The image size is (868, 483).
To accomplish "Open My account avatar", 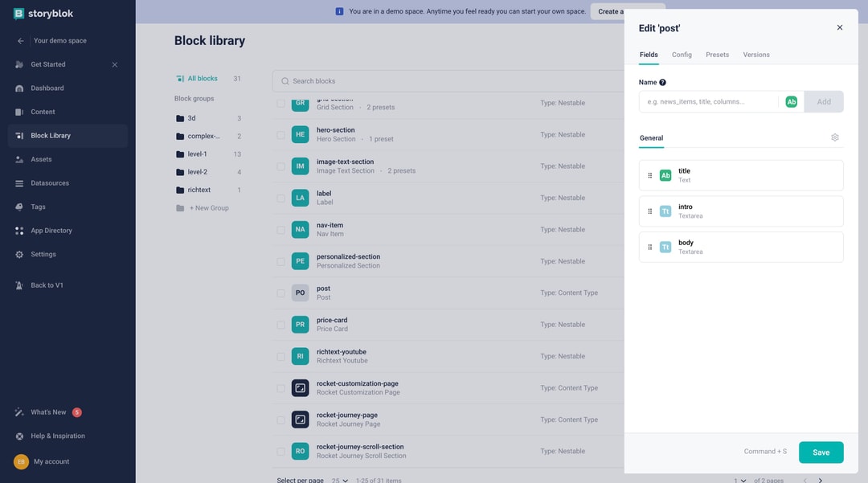I will pyautogui.click(x=21, y=461).
